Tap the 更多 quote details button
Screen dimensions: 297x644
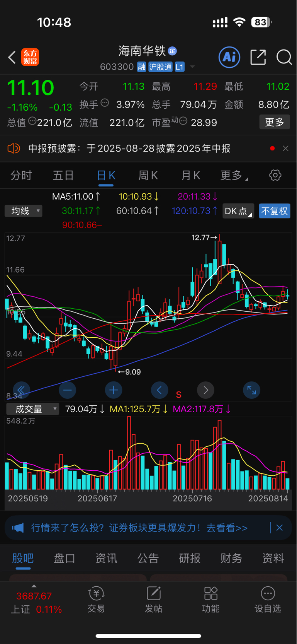[274, 122]
